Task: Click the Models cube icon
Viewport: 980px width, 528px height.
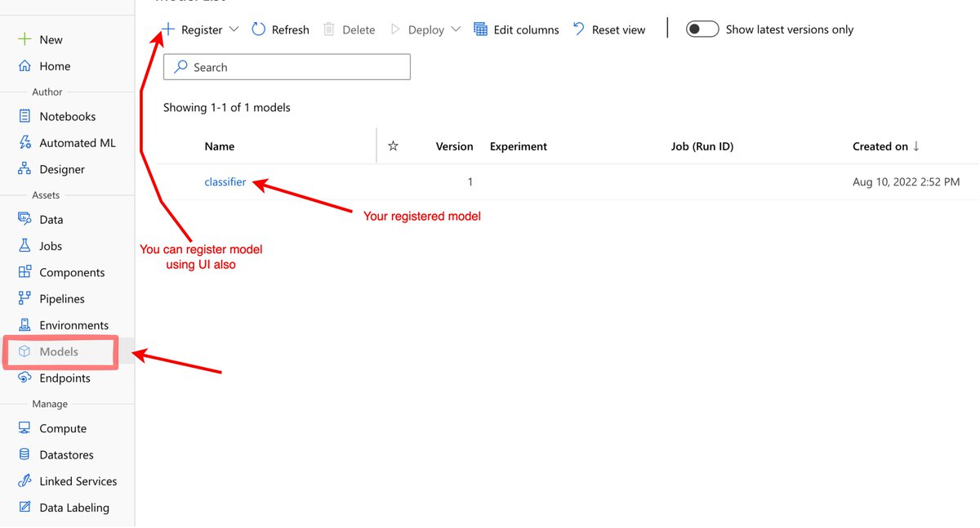Action: point(24,351)
